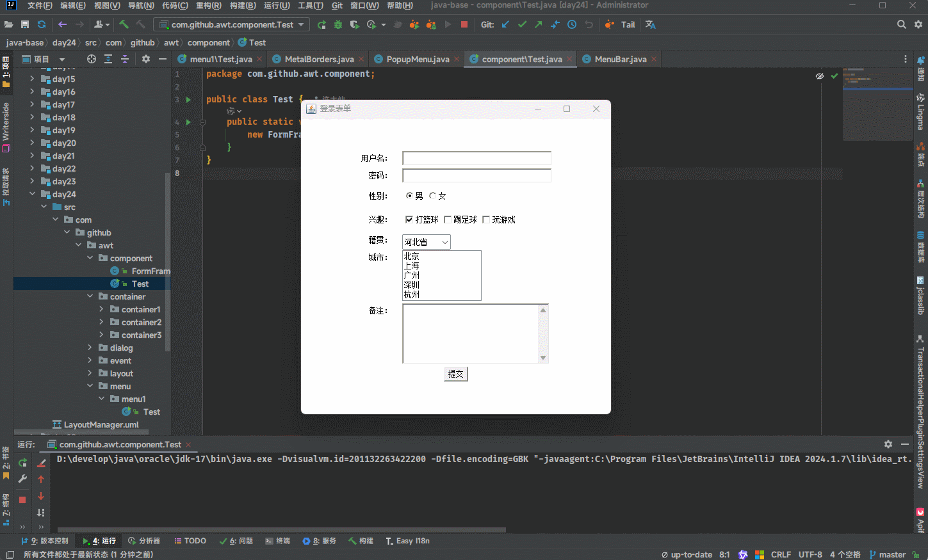
Task: Check the 玩游戏 checkbox
Action: pyautogui.click(x=486, y=220)
